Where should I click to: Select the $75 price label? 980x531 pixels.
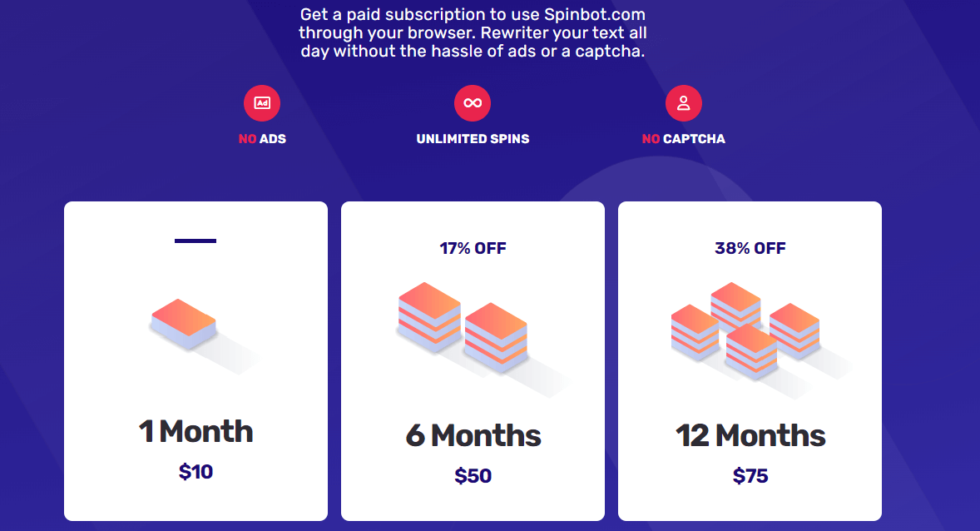point(749,475)
